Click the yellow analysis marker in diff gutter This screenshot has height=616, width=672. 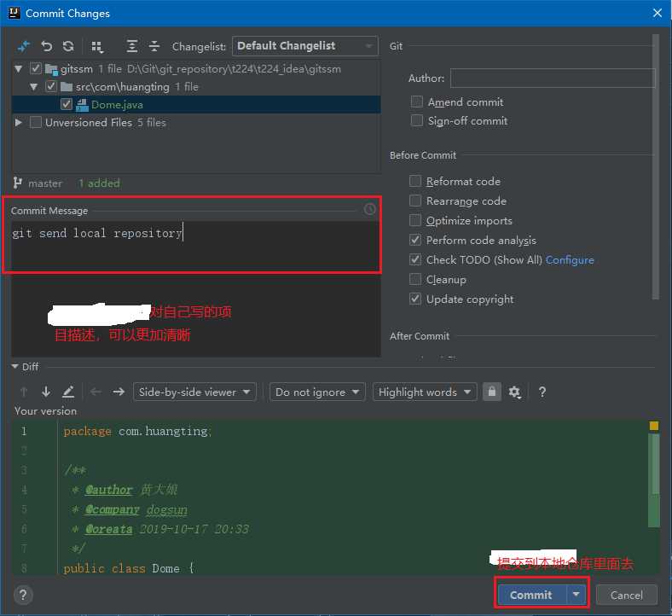pyautogui.click(x=653, y=425)
